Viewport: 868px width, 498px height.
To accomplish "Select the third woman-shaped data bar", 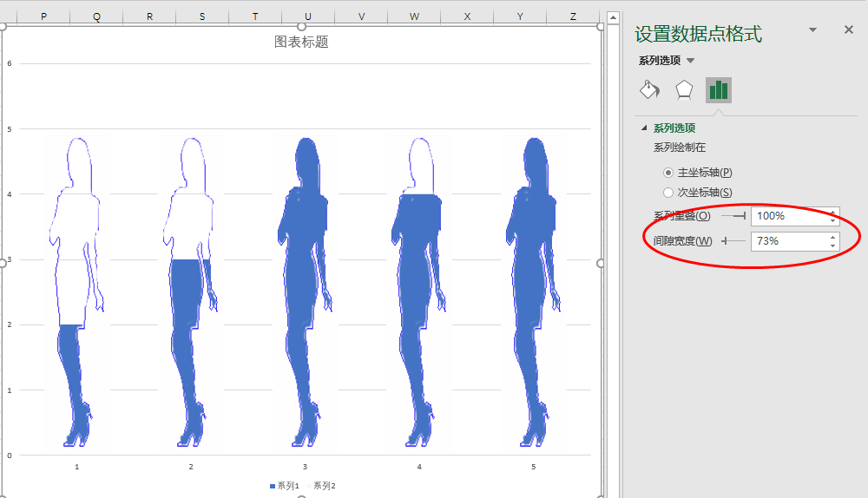I will (x=305, y=295).
